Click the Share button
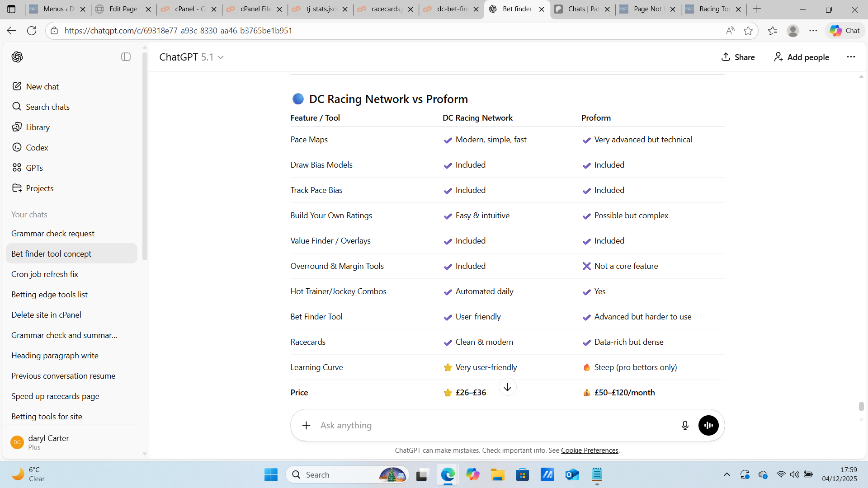The image size is (868, 488). (x=738, y=57)
